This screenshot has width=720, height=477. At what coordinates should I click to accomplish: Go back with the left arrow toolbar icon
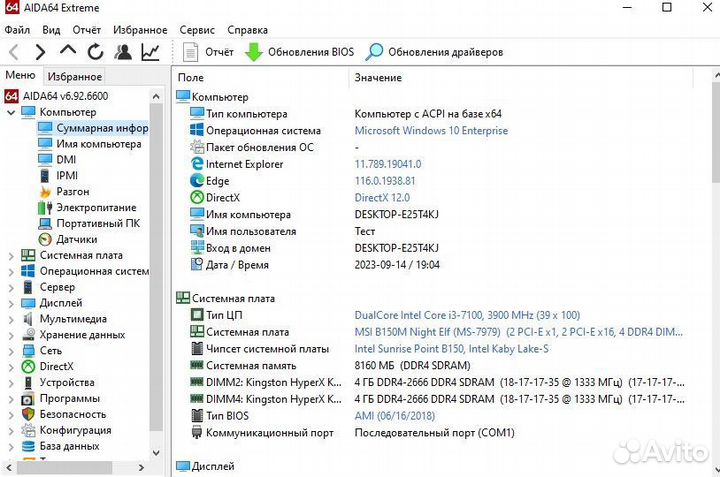pos(14,52)
